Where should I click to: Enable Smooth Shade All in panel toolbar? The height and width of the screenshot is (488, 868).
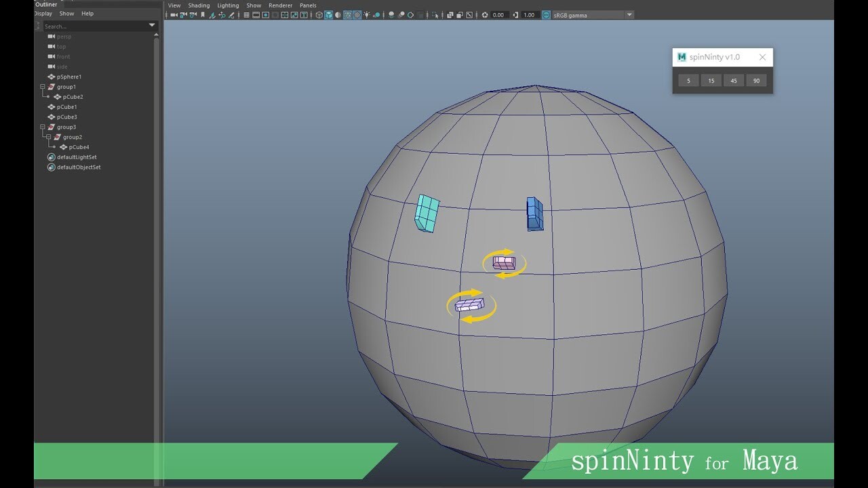(x=328, y=14)
